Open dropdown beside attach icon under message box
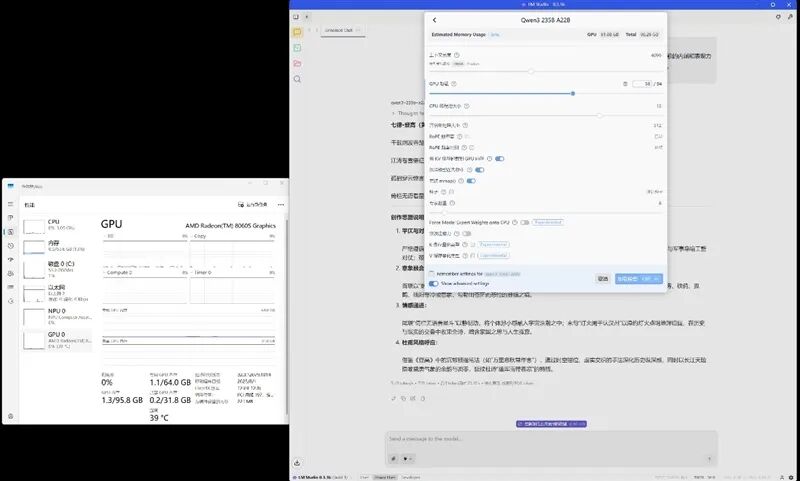 tap(407, 459)
